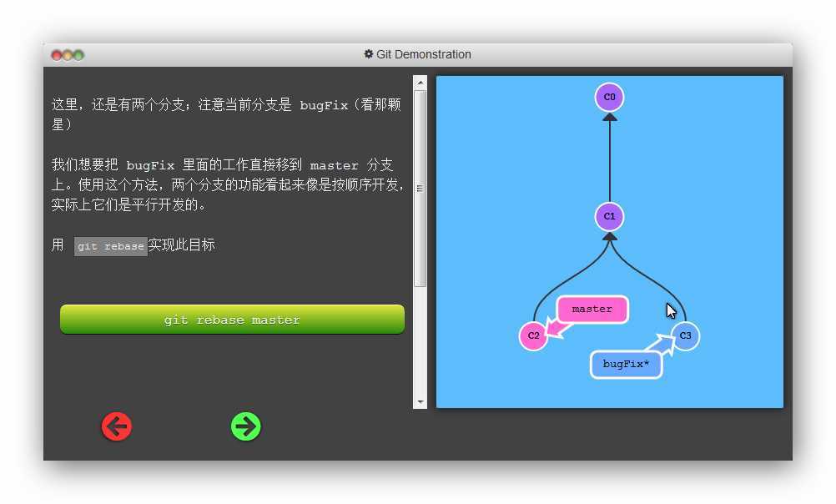The image size is (836, 504).
Task: Click the gear icon in title bar
Action: 369,54
